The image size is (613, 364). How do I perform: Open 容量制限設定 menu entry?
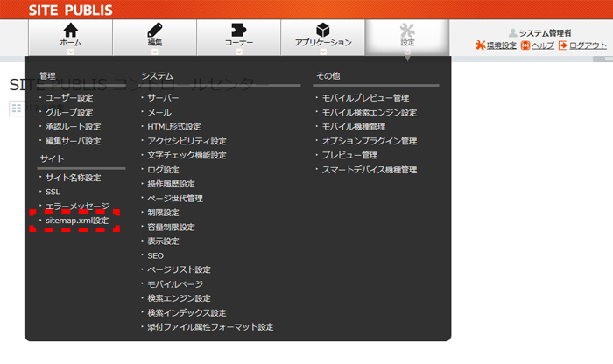[171, 227]
